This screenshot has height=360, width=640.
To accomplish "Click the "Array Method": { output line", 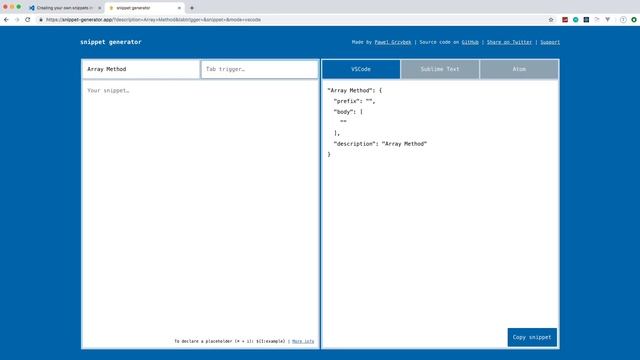I will coord(354,90).
